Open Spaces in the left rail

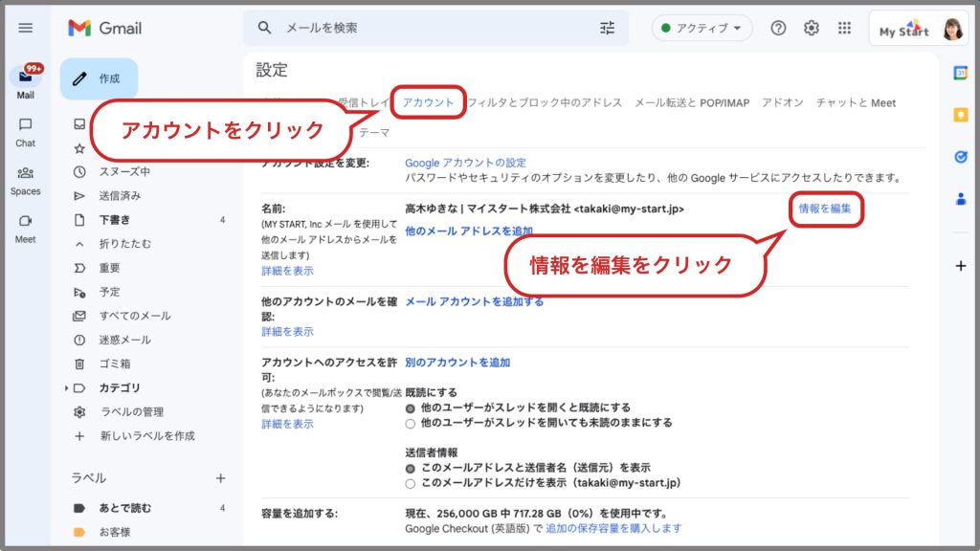tap(26, 179)
